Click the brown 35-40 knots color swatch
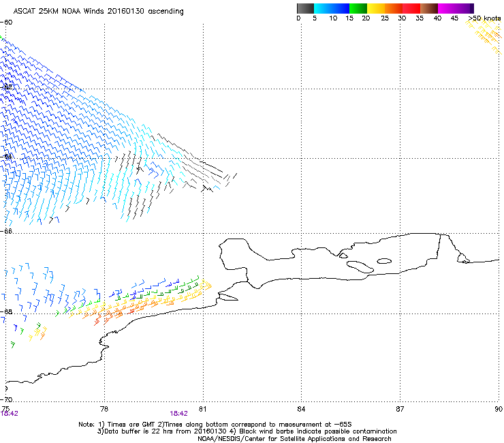This screenshot has width=504, height=443. tap(429, 8)
